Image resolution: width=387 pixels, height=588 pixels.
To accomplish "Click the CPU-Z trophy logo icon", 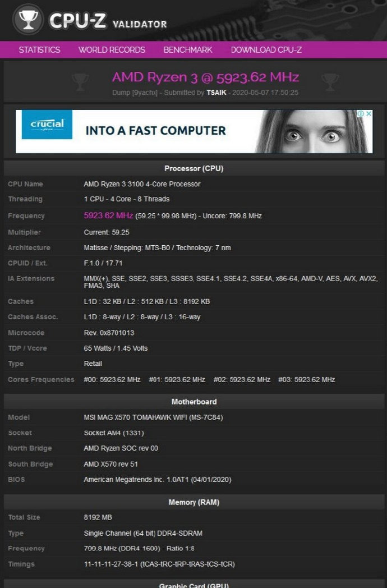I will point(28,19).
